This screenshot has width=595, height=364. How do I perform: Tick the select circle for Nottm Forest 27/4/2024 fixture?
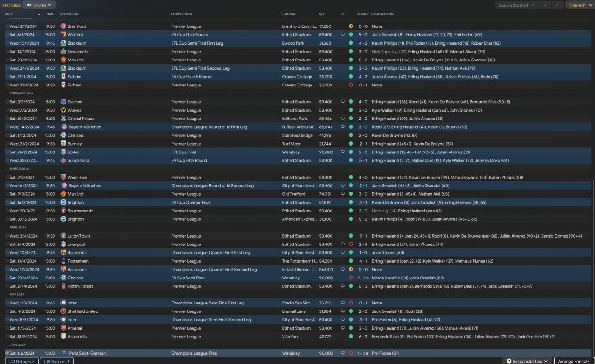7,286
